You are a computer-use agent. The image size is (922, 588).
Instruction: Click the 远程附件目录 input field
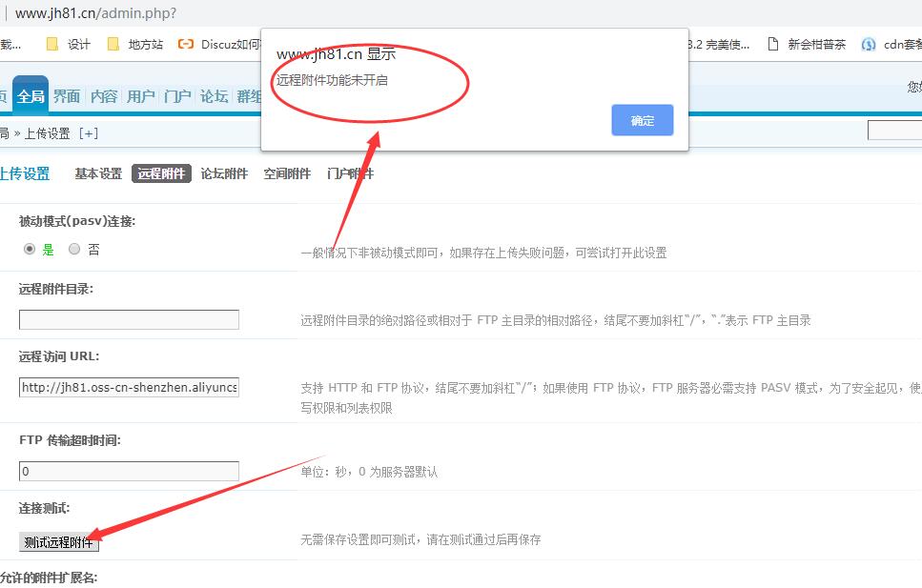129,320
